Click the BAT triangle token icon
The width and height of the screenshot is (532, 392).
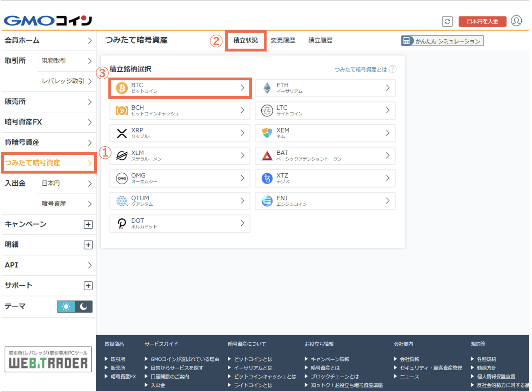coord(267,156)
